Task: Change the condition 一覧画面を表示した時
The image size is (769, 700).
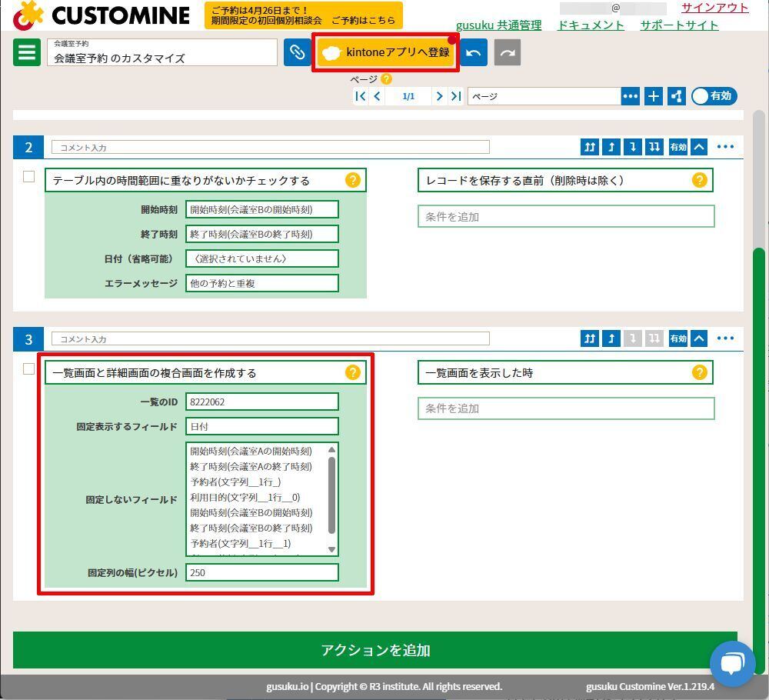Action: [565, 373]
